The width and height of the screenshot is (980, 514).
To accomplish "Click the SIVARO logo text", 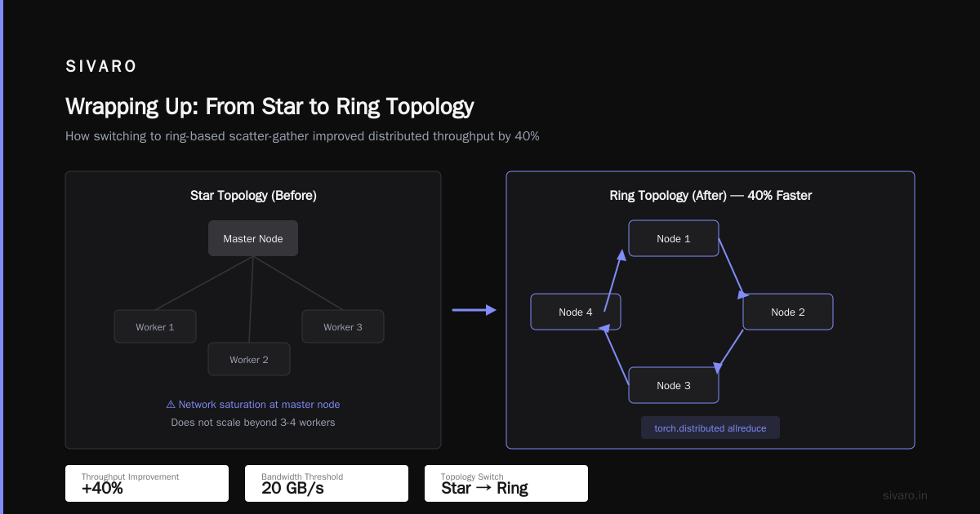I will pyautogui.click(x=101, y=67).
